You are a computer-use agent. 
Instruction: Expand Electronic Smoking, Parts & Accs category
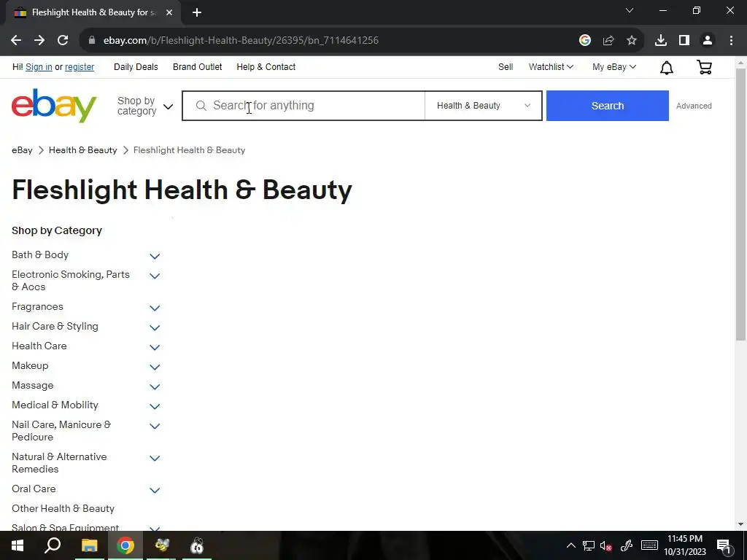click(x=155, y=276)
